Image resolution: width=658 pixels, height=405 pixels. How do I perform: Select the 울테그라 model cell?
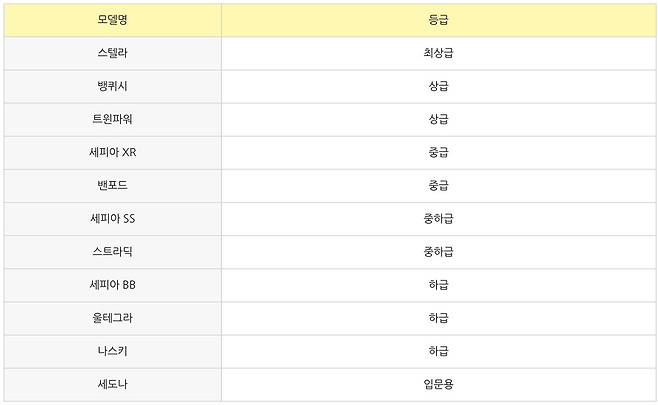112,317
